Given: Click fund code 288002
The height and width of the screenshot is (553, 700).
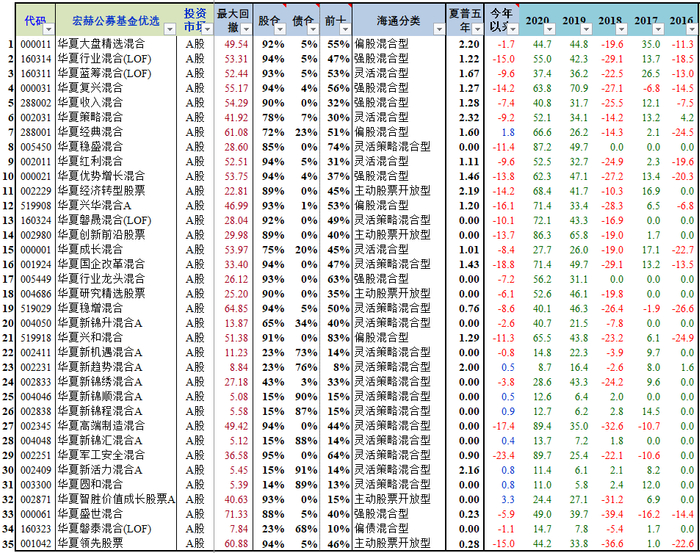Looking at the screenshot, I should [x=36, y=103].
